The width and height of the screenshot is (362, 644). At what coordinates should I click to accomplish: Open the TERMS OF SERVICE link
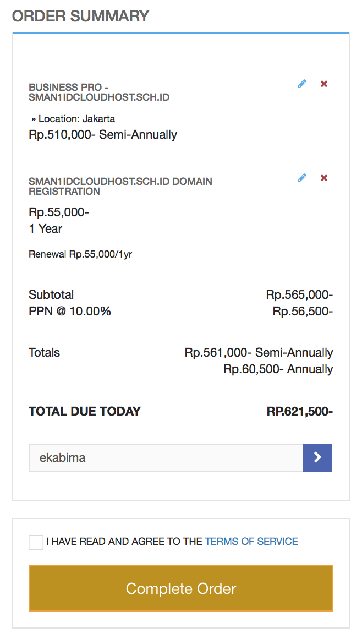click(251, 542)
